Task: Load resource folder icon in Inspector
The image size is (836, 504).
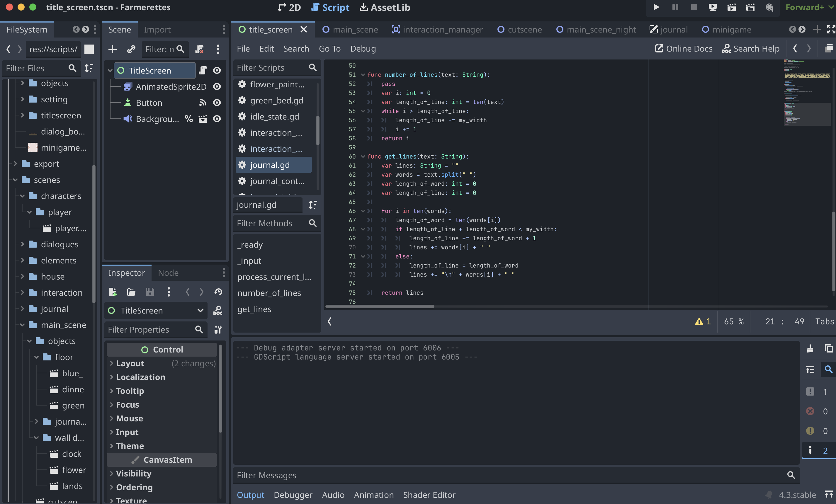Action: pyautogui.click(x=131, y=292)
